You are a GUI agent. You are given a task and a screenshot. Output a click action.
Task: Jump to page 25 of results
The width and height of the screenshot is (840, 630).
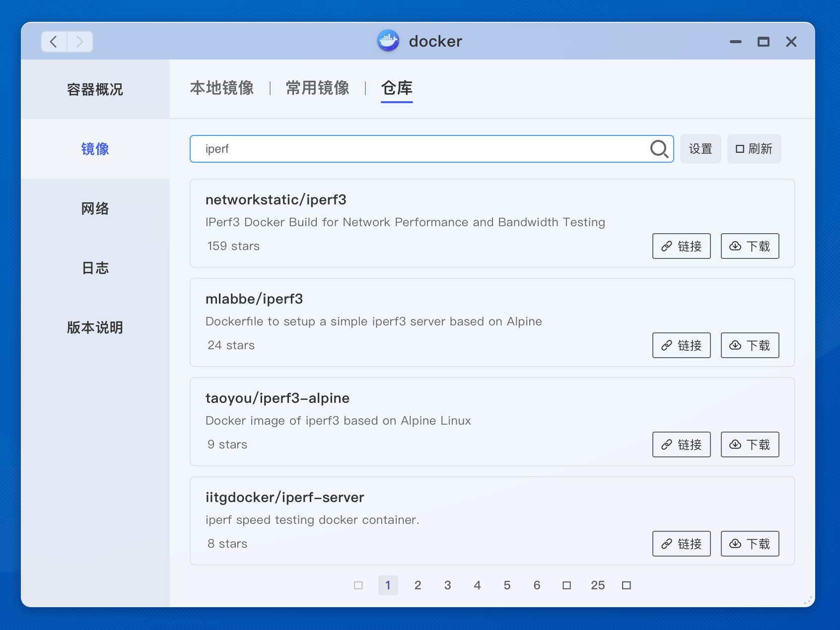click(598, 585)
